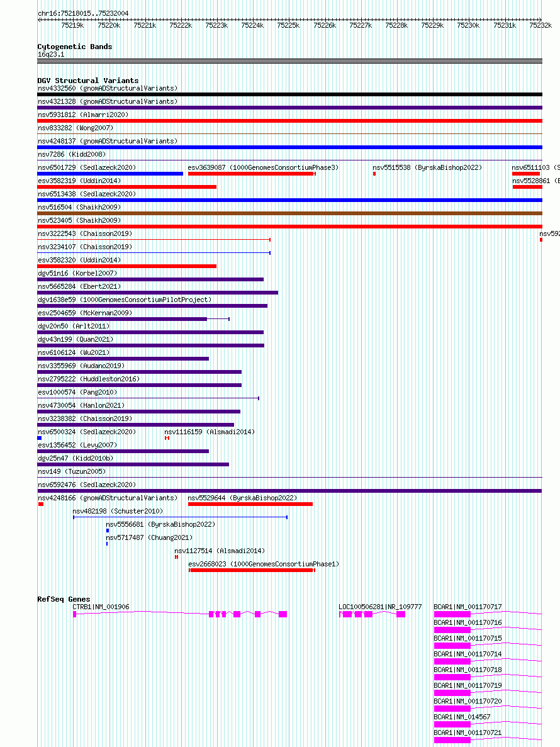Viewport: 560px width, 747px height.
Task: Click the 75225k ruler position marker
Action: 289,25
